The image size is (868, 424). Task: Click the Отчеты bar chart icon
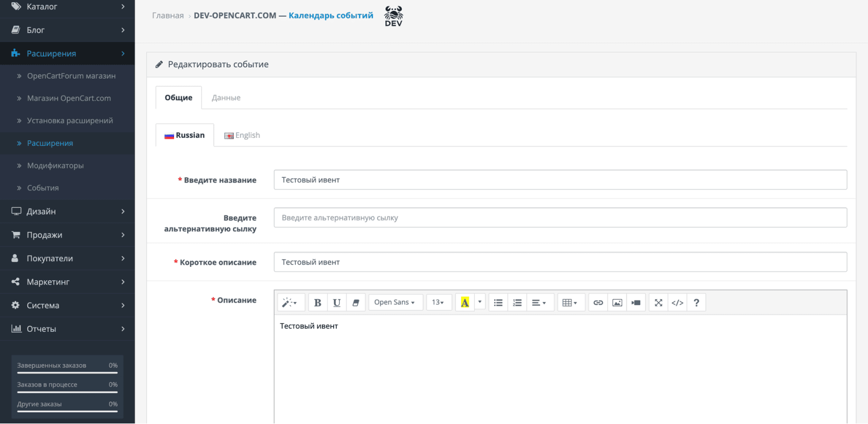16,329
